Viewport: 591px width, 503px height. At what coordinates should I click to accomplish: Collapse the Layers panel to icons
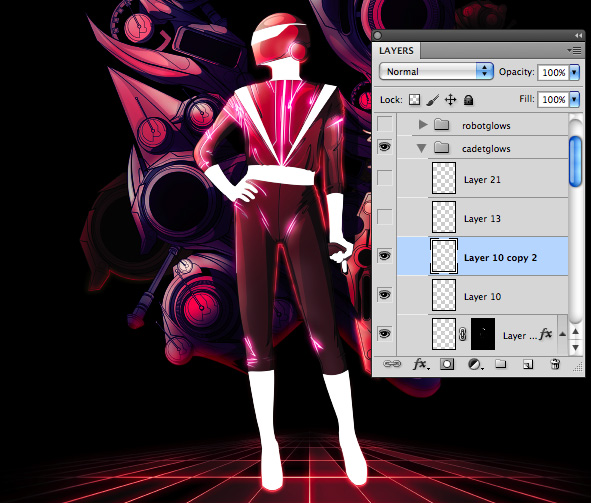tap(578, 35)
